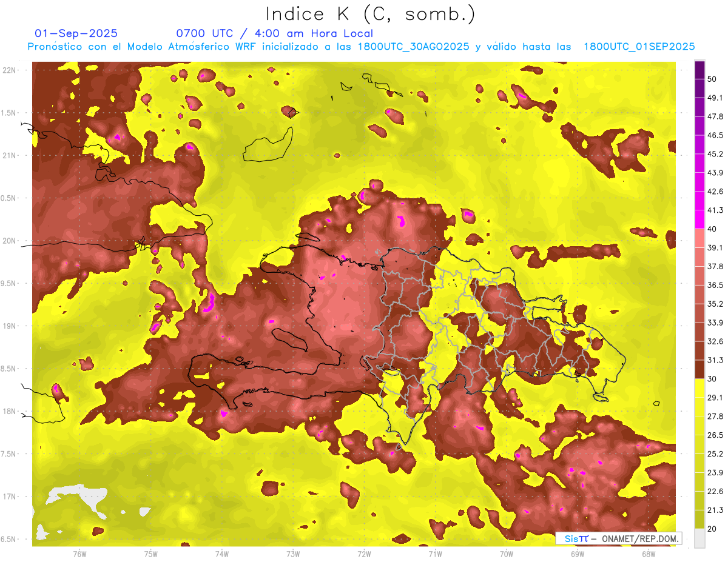Image resolution: width=728 pixels, height=562 pixels.
Task: Click the latitude label "17N"
Action: 9,497
